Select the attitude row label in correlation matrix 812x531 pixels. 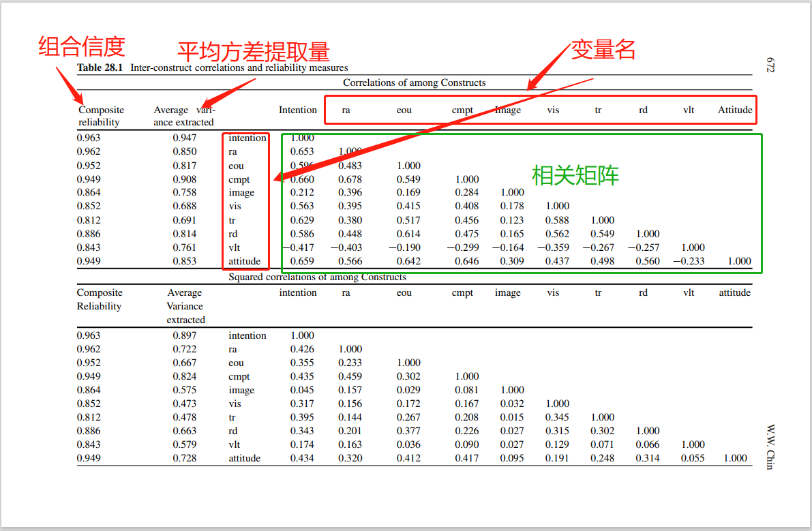coord(244,261)
